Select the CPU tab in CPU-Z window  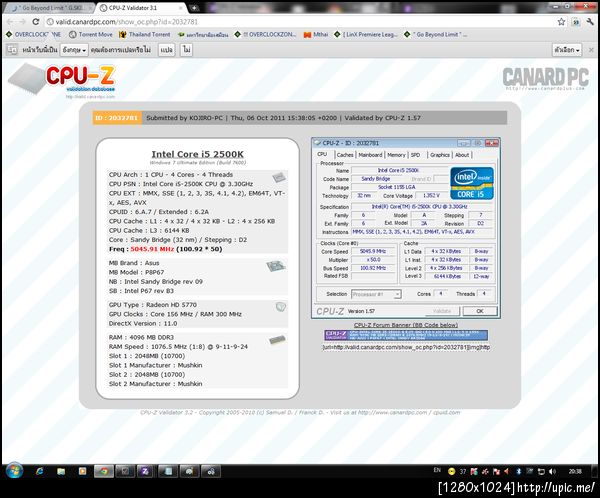click(322, 154)
